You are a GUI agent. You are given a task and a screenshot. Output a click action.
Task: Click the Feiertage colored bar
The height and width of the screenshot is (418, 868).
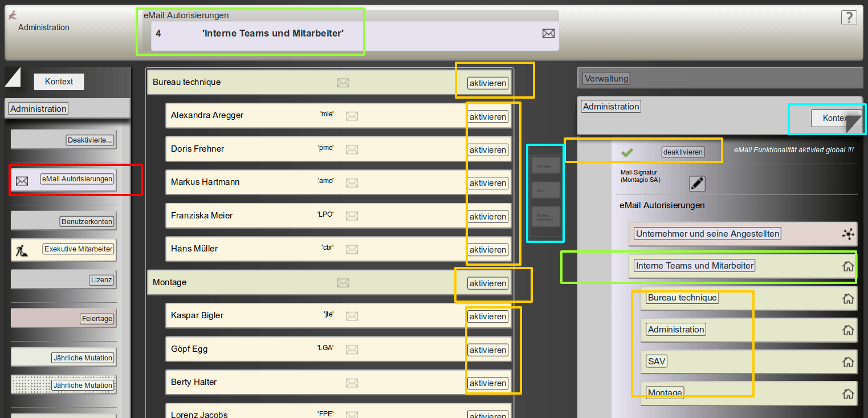tap(63, 318)
